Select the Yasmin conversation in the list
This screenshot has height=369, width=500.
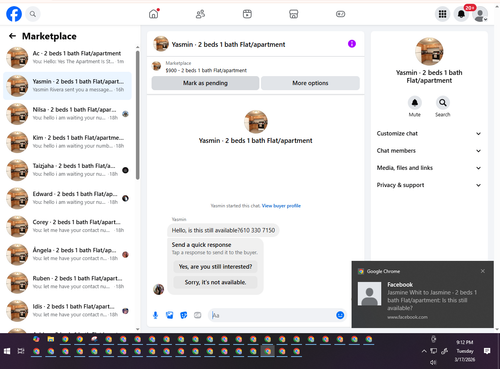click(68, 86)
